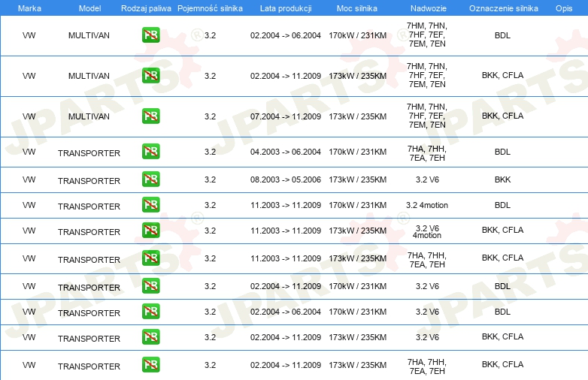This screenshot has width=588, height=380.
Task: Select the body cell '3.2 4motion'
Action: (427, 205)
